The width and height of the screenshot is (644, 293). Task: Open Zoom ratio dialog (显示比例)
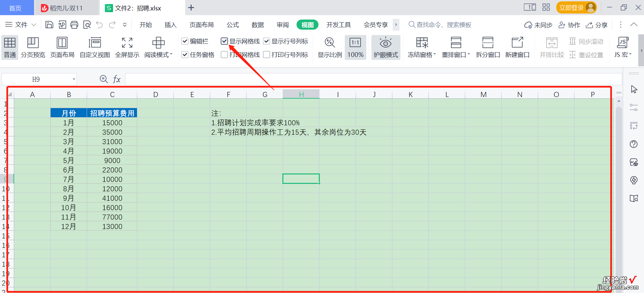pyautogui.click(x=330, y=47)
